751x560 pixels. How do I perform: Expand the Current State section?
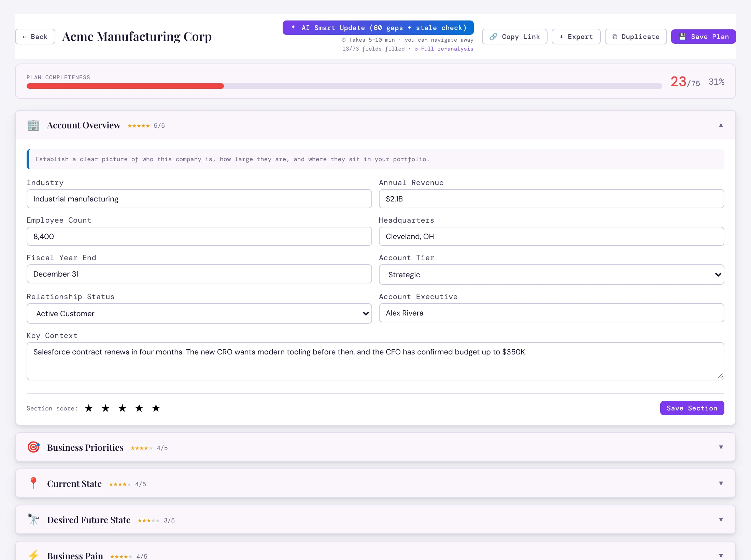(721, 484)
